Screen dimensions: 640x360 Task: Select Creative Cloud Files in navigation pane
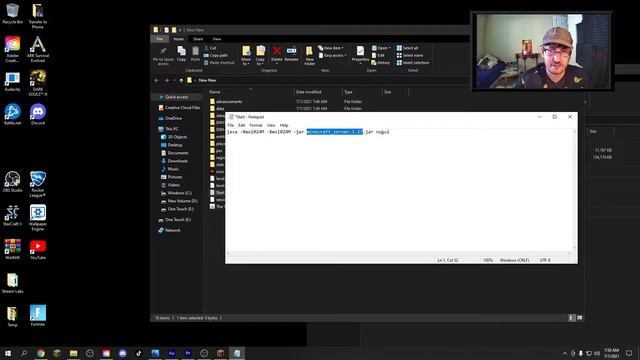tap(180, 108)
